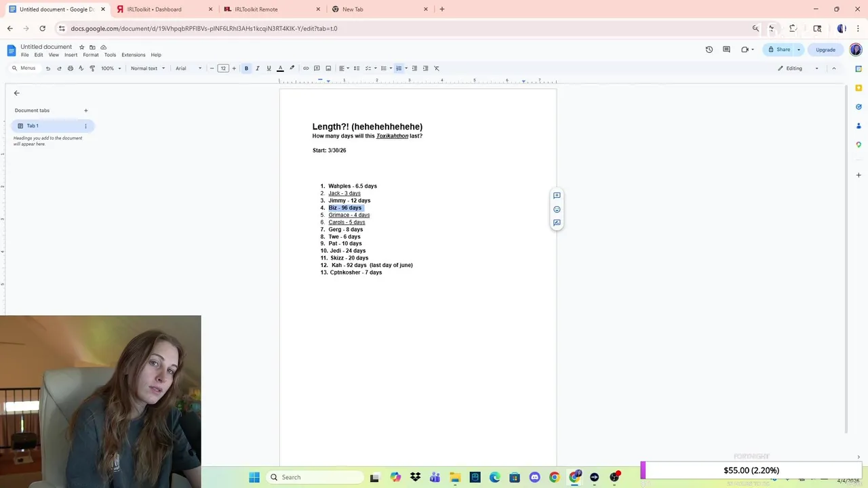The image size is (868, 488).
Task: Suggest edits from side floating button
Action: point(557,222)
